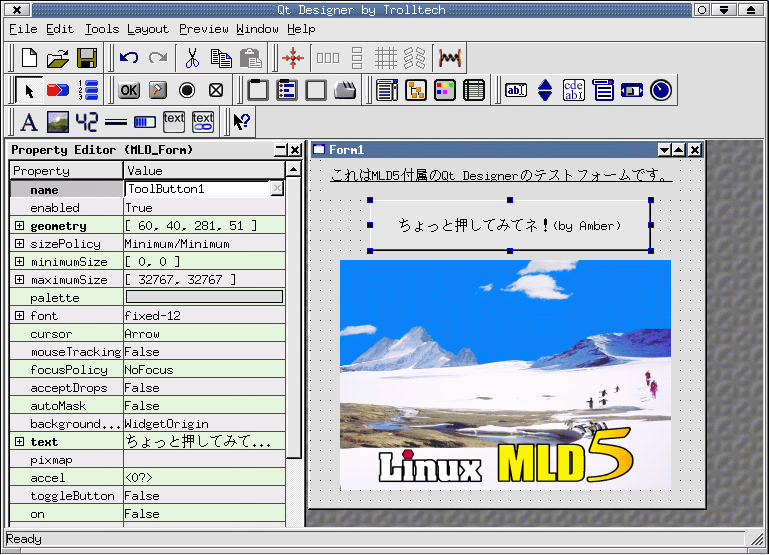
Task: Pick the ProgressBar widget
Action: point(145,122)
